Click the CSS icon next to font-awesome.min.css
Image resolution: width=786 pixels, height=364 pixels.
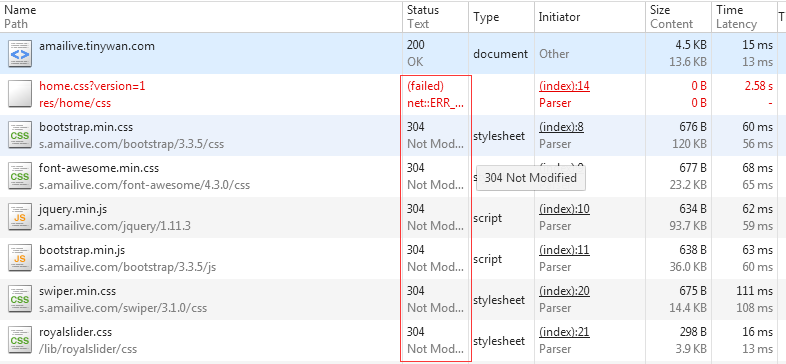point(20,177)
